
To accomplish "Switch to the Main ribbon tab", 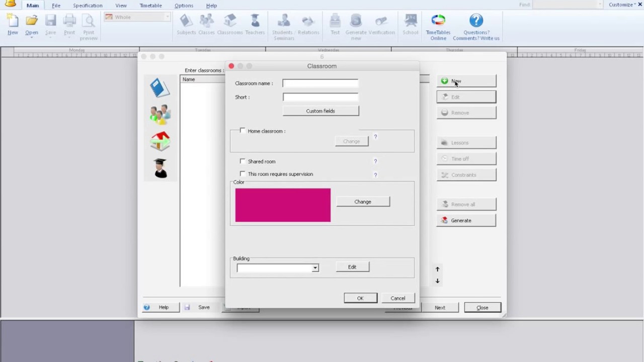I will pyautogui.click(x=33, y=6).
